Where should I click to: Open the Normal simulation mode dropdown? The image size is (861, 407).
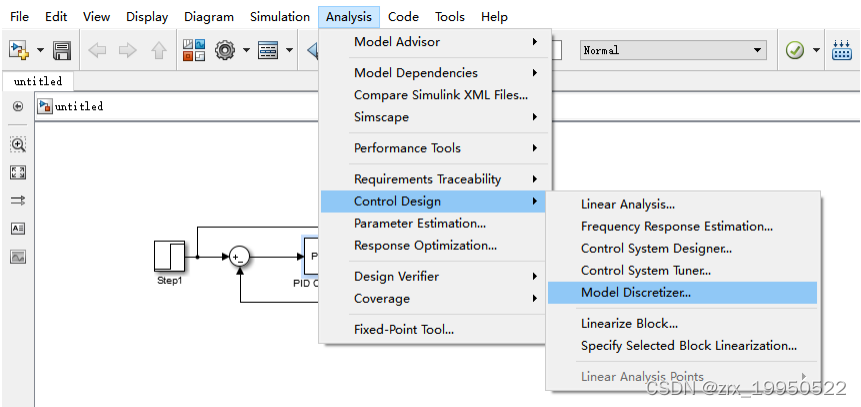click(x=673, y=51)
